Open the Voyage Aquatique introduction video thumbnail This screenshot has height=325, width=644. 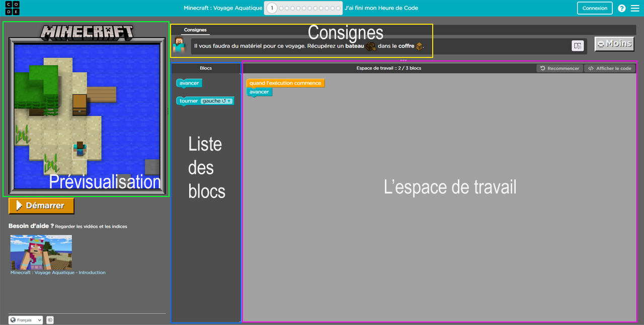41,251
